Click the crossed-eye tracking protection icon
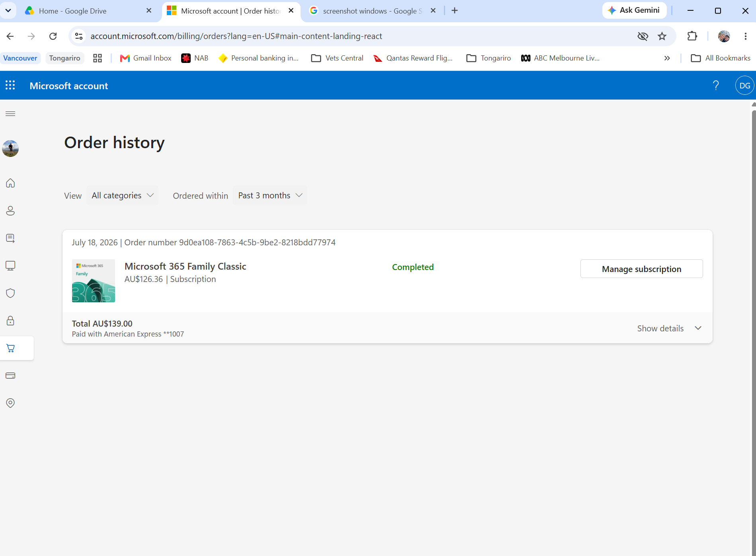The image size is (756, 556). pyautogui.click(x=643, y=36)
